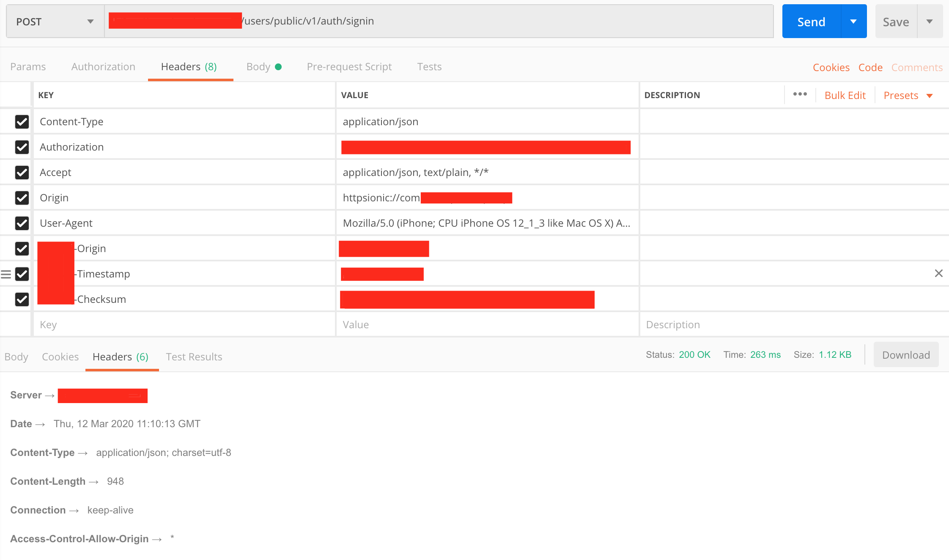Switch to the Params tab
The height and width of the screenshot is (560, 949).
point(28,66)
